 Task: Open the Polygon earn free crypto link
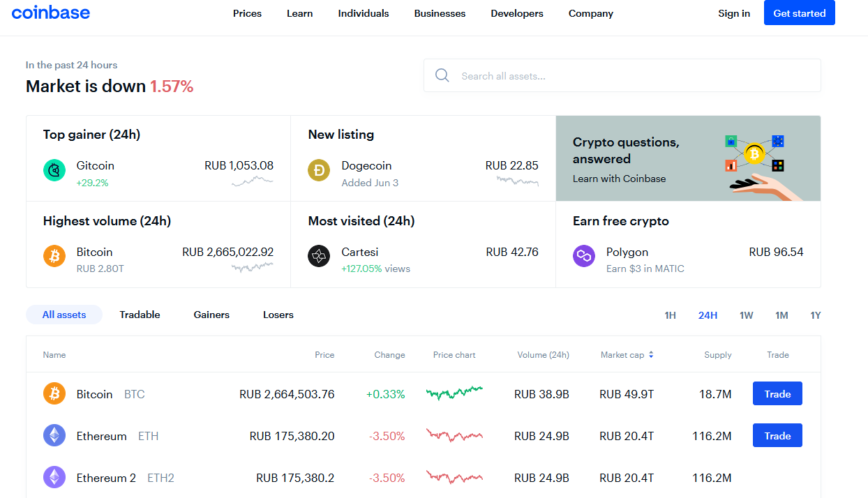coord(688,244)
